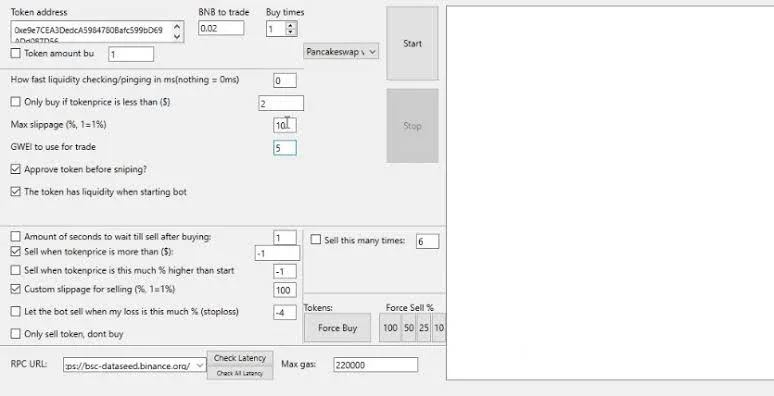This screenshot has width=774, height=396.
Task: Click the seconds to wait till sell field
Action: 285,238
